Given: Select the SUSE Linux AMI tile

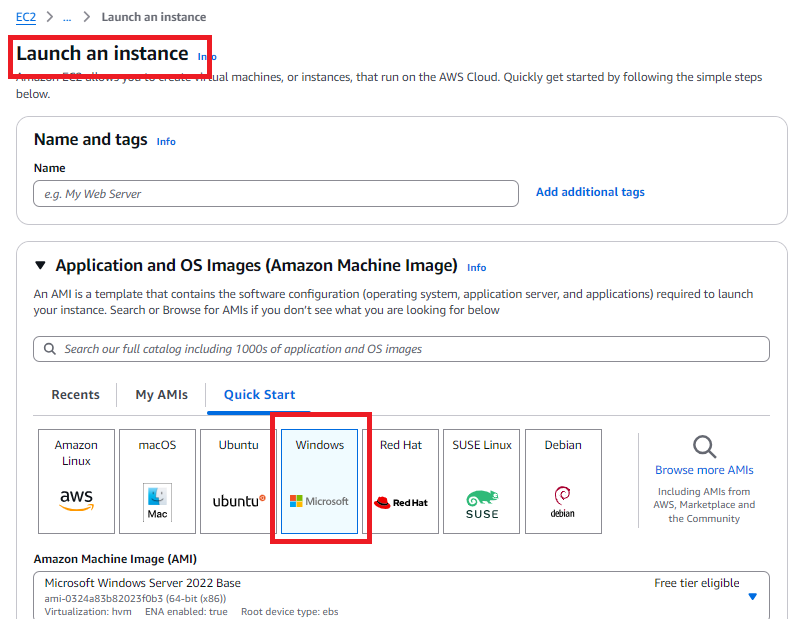Looking at the screenshot, I should [x=482, y=481].
